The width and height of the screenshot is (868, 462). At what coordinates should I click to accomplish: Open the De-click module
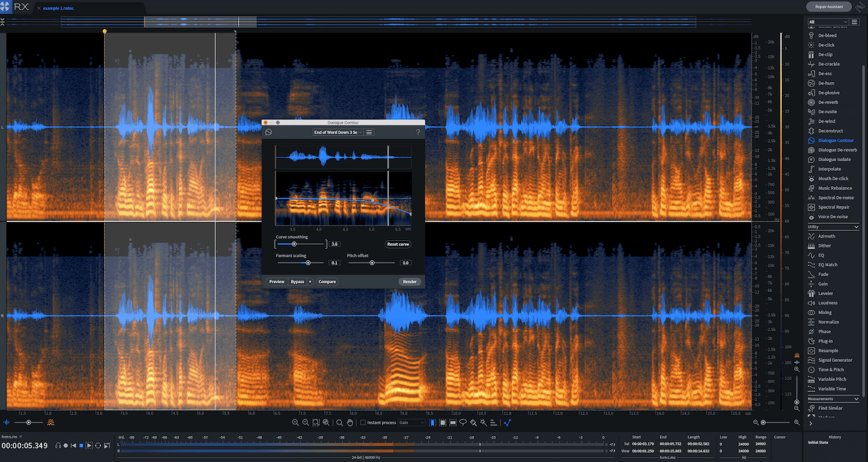click(826, 45)
